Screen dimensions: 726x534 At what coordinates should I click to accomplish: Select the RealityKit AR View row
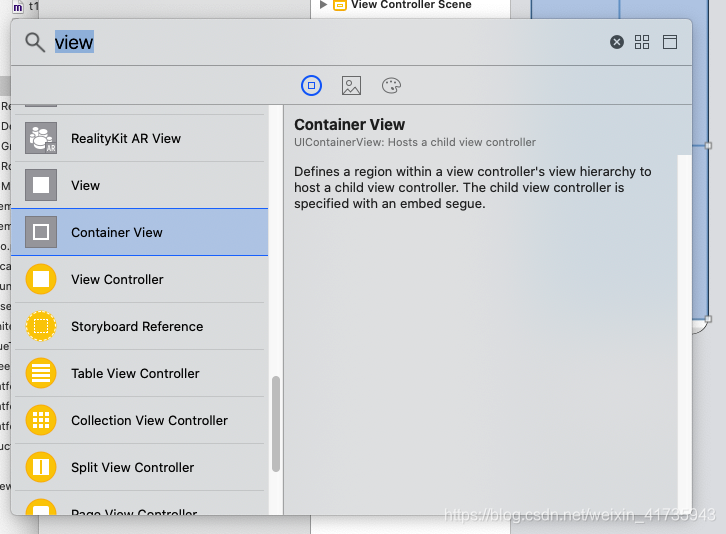point(140,138)
